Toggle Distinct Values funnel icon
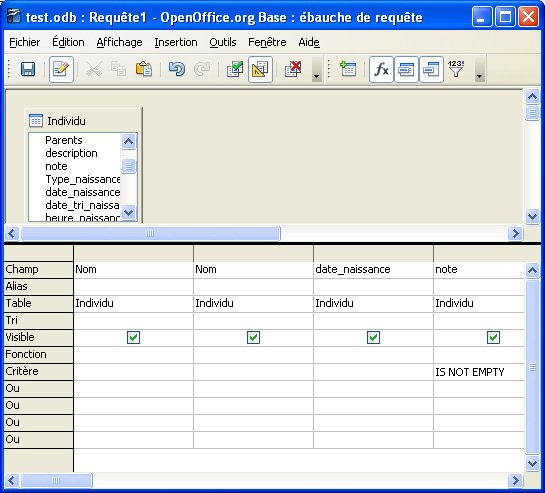 pos(456,69)
